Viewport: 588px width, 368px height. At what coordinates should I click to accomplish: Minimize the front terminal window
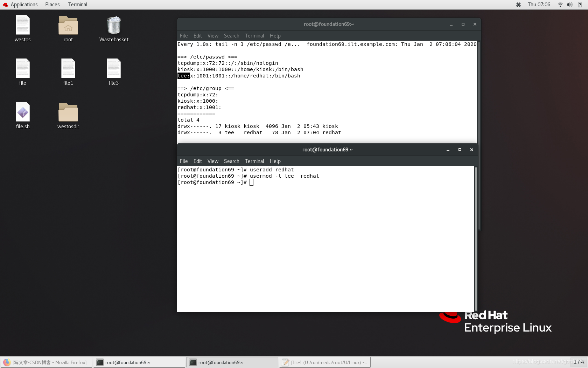coord(448,150)
